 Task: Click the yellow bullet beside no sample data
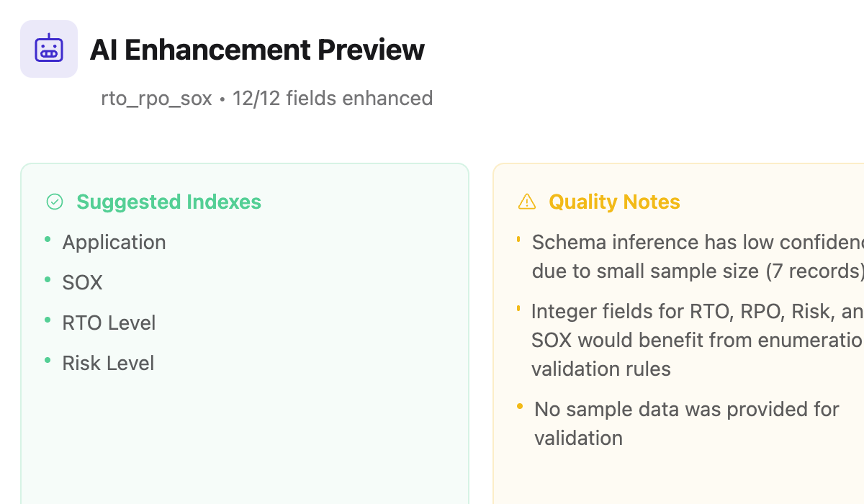(520, 407)
